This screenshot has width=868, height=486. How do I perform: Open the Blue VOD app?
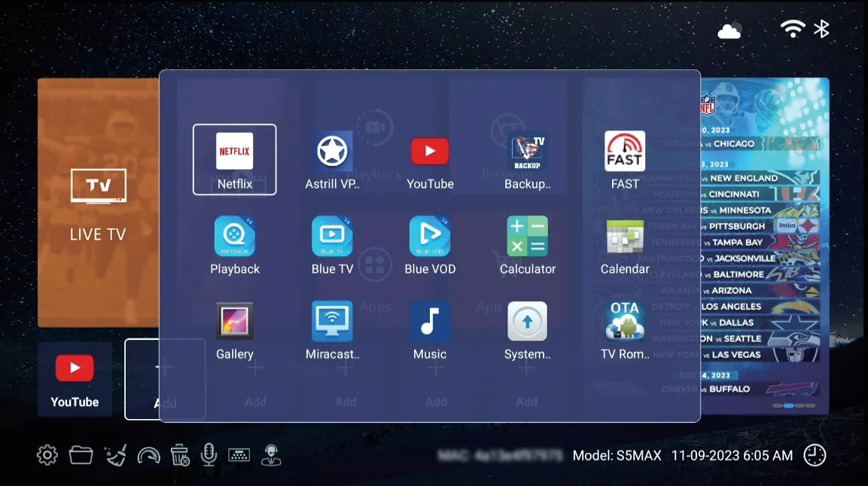point(430,246)
